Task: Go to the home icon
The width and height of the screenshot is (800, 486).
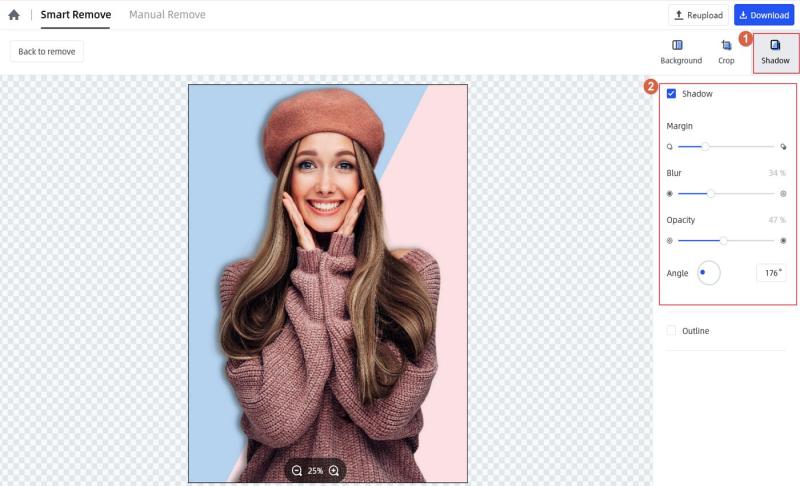Action: [x=14, y=15]
